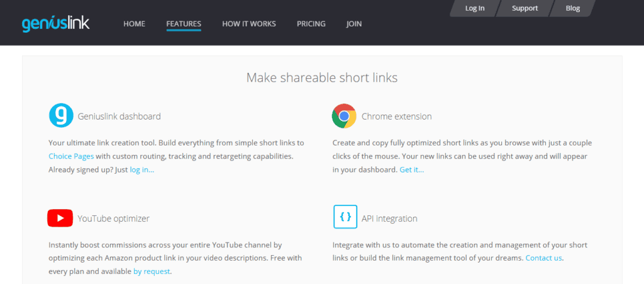Select the Features navigation item
Image resolution: width=644 pixels, height=284 pixels.
184,24
